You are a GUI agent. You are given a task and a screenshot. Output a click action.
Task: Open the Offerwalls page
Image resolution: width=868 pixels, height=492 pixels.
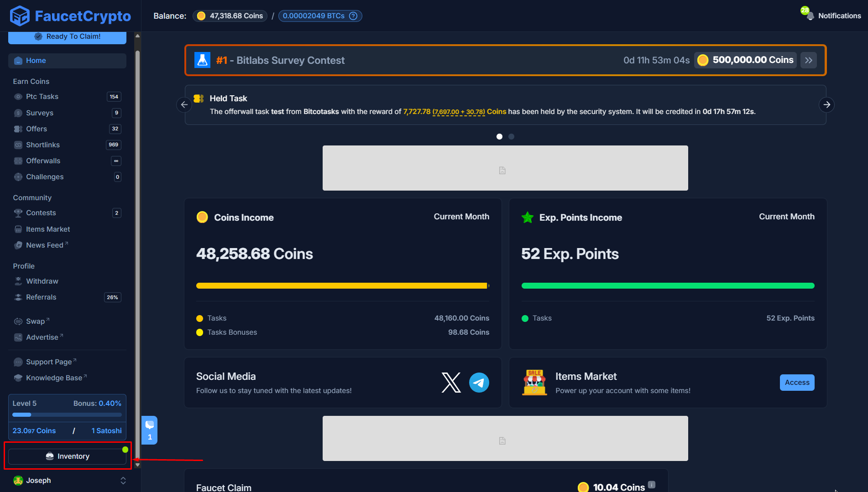pyautogui.click(x=43, y=161)
